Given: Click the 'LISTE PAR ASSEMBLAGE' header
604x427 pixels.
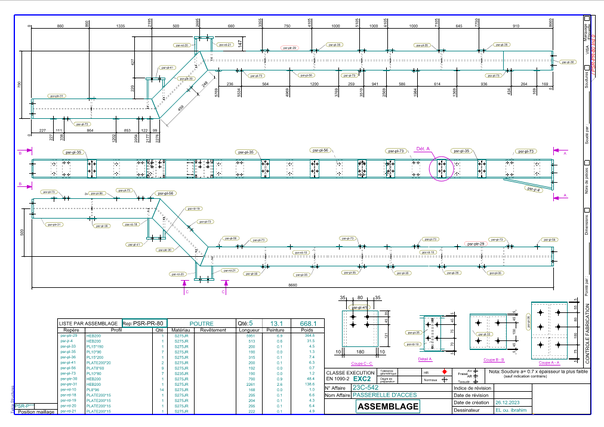Looking at the screenshot, I should (89, 323).
